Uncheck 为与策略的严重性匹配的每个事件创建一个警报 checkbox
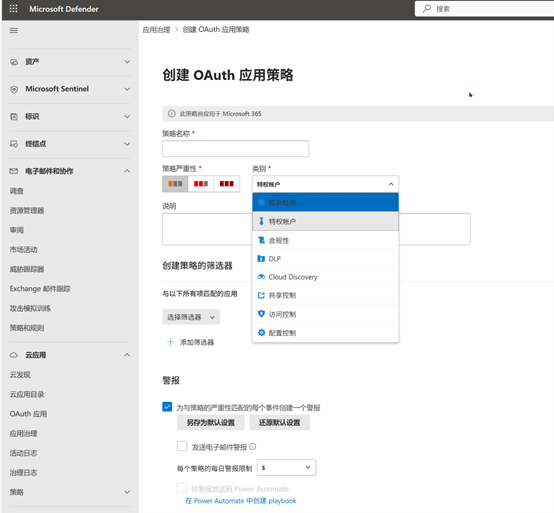The width and height of the screenshot is (554, 513). click(167, 407)
